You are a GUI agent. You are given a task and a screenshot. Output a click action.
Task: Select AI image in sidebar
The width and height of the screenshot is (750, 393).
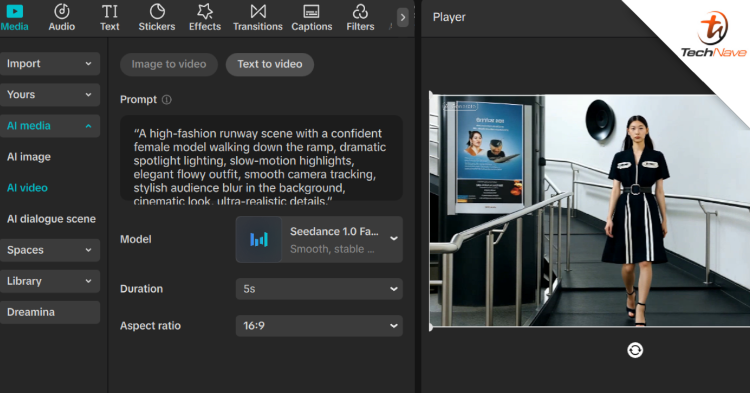click(29, 157)
